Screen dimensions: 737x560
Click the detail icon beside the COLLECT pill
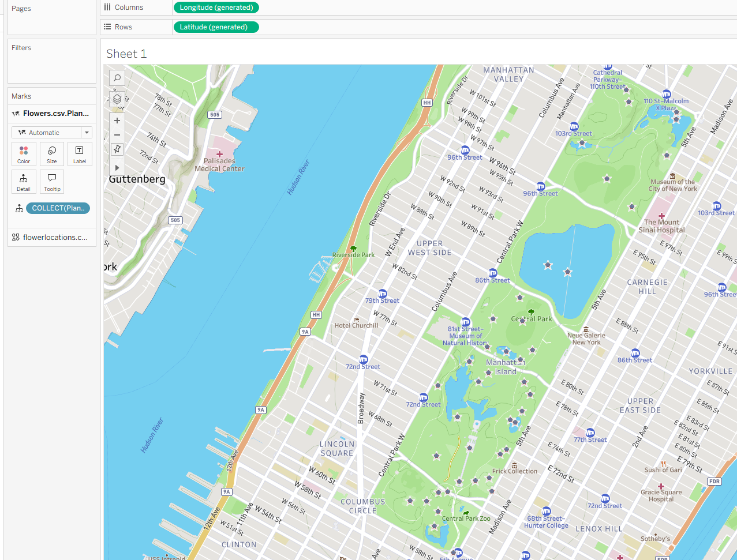tap(19, 208)
